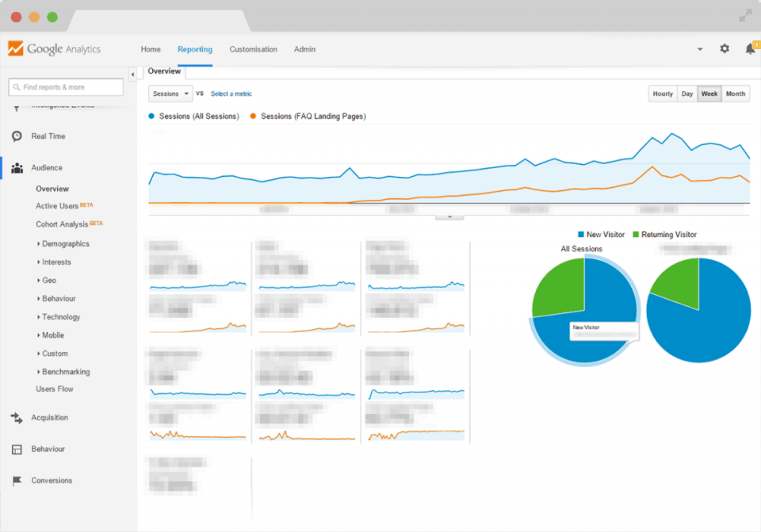Go to the Customisation tab
The height and width of the screenshot is (532, 761).
point(254,49)
